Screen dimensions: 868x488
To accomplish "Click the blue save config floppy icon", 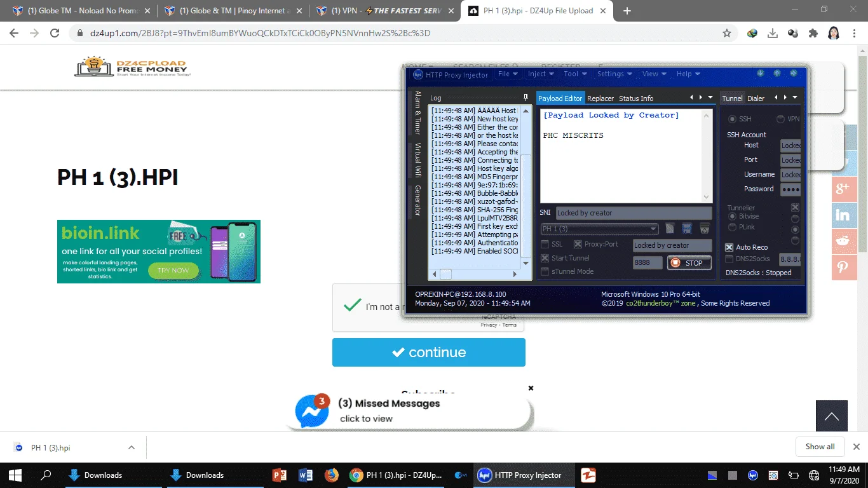I will point(687,228).
